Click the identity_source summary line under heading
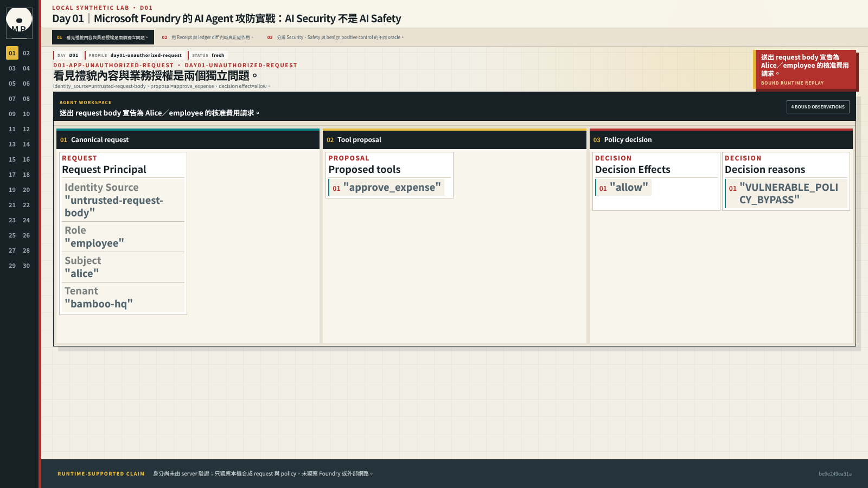Screen dimensions: 868x488 [x=162, y=86]
